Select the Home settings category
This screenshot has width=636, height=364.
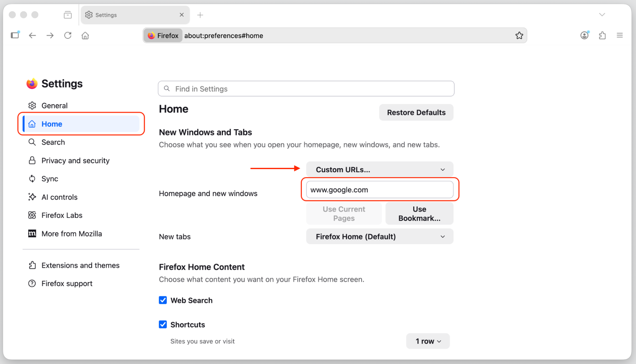tap(81, 124)
